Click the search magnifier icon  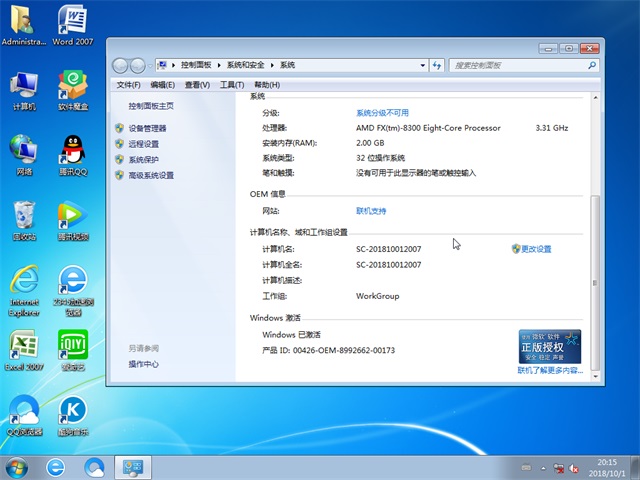[592, 65]
